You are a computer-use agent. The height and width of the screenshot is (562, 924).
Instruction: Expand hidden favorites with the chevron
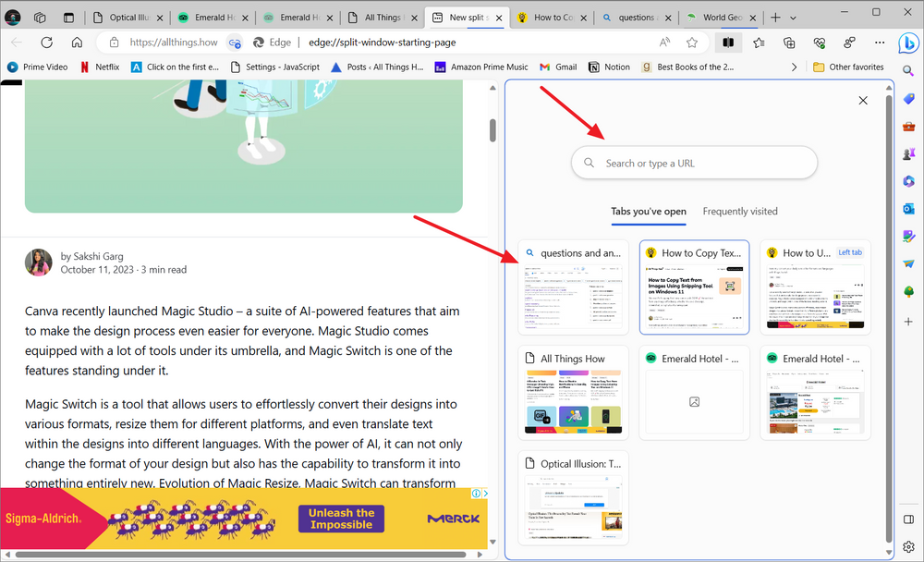coord(794,67)
